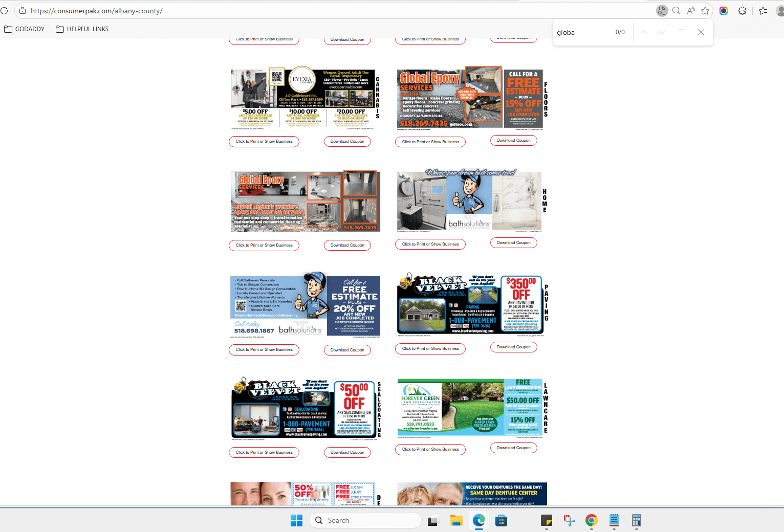The height and width of the screenshot is (532, 784).
Task: Click Print or Show Business under dream bath ad
Action: (x=430, y=244)
